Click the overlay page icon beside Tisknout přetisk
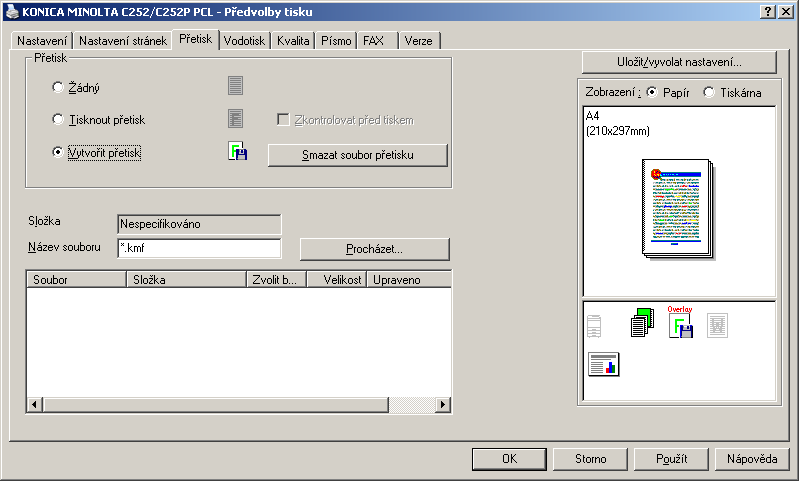 tap(235, 119)
